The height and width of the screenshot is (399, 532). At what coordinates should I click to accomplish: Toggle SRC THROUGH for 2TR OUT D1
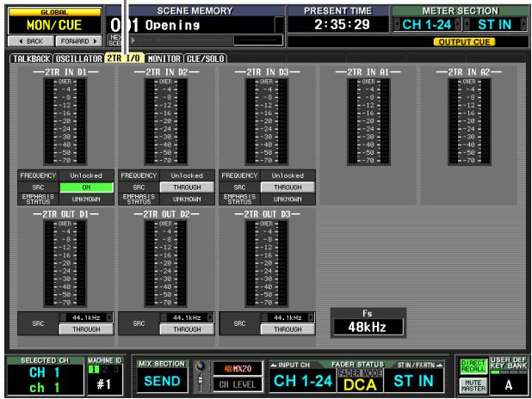(x=86, y=329)
